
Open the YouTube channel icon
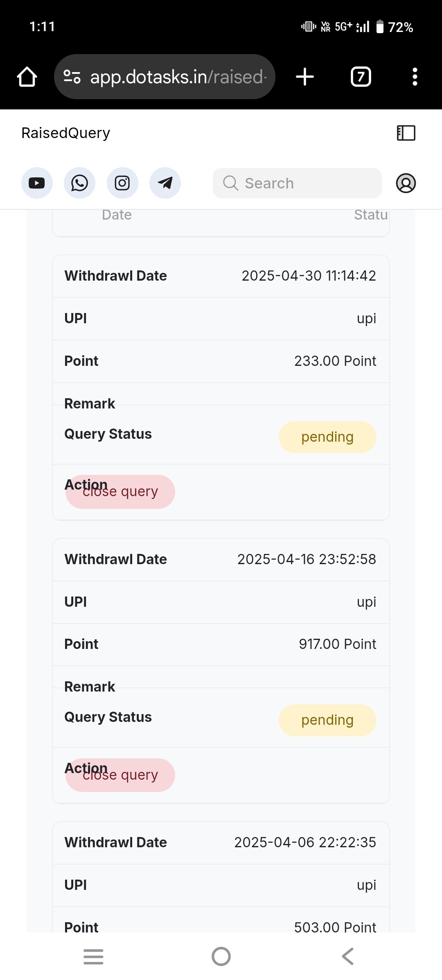pos(37,183)
